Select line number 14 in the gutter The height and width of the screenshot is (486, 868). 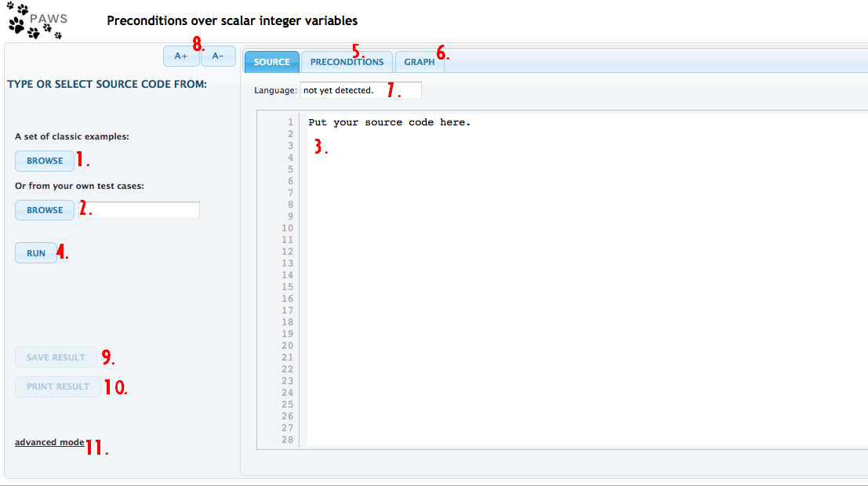[x=289, y=275]
